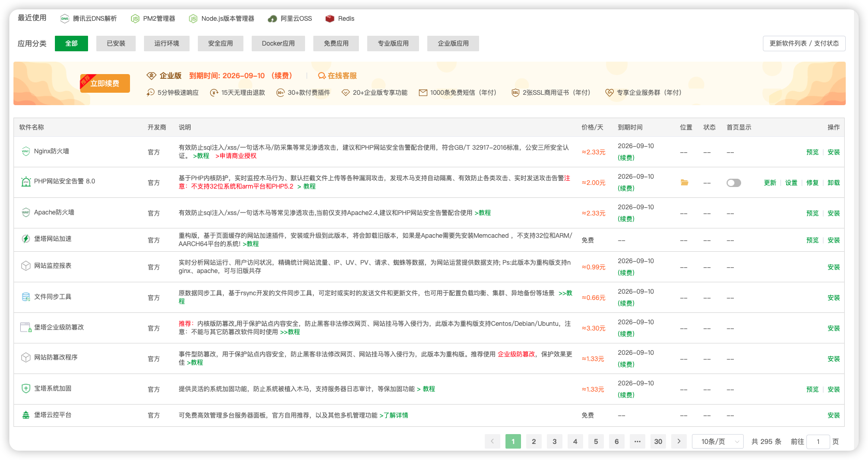Click the 立即续费 orange button
Image resolution: width=868 pixels, height=460 pixels.
[105, 83]
